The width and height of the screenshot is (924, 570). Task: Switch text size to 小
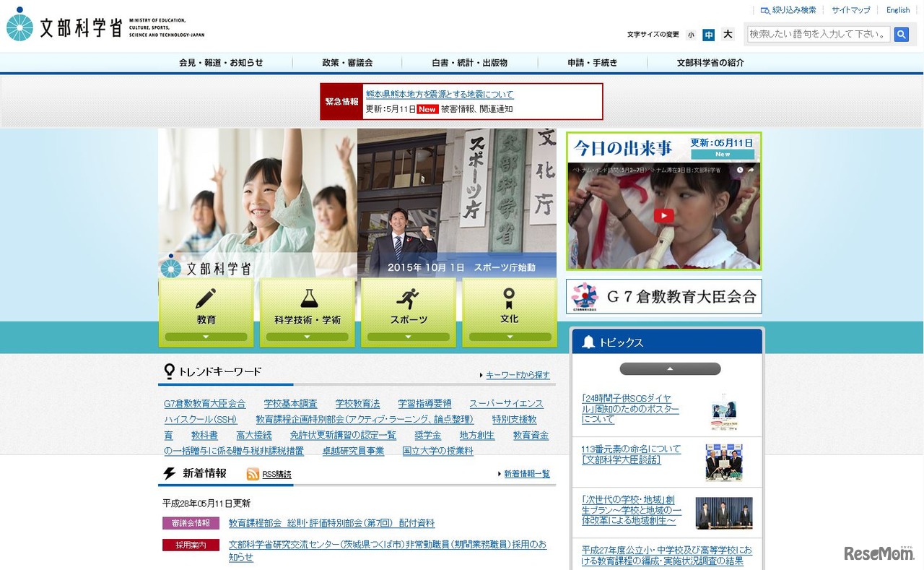pos(691,34)
